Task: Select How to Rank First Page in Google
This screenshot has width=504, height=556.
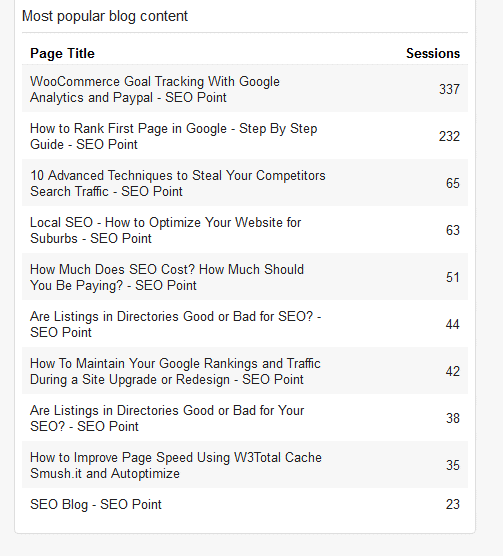Action: click(245, 136)
